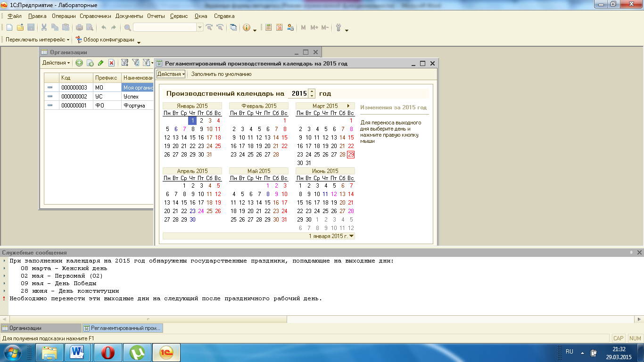The image size is (644, 362).
Task: Open Действия dropdown in calendar window
Action: (171, 74)
